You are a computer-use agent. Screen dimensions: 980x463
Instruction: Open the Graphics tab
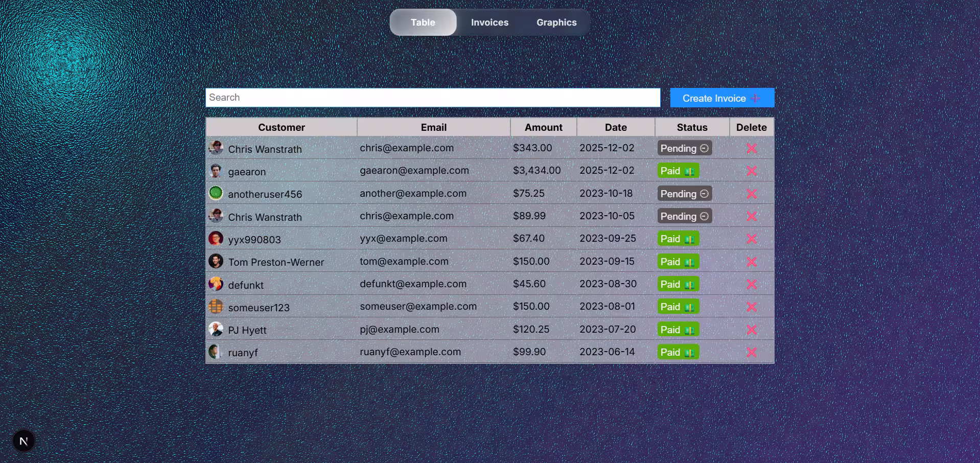click(x=556, y=22)
